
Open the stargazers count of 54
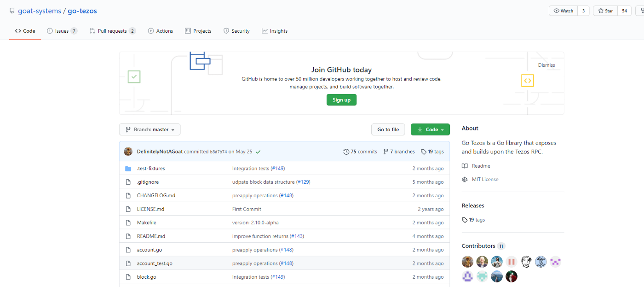624,11
